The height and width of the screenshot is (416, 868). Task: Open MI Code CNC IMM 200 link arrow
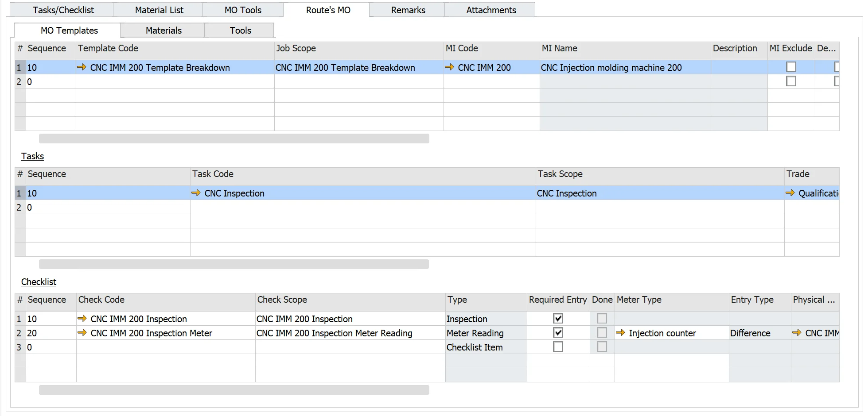(x=449, y=67)
